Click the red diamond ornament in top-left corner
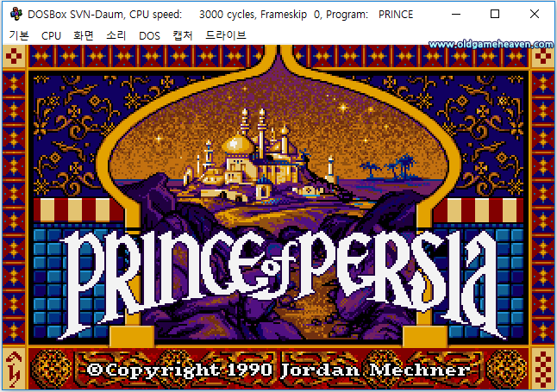This screenshot has height=392, width=557. pyautogui.click(x=14, y=57)
